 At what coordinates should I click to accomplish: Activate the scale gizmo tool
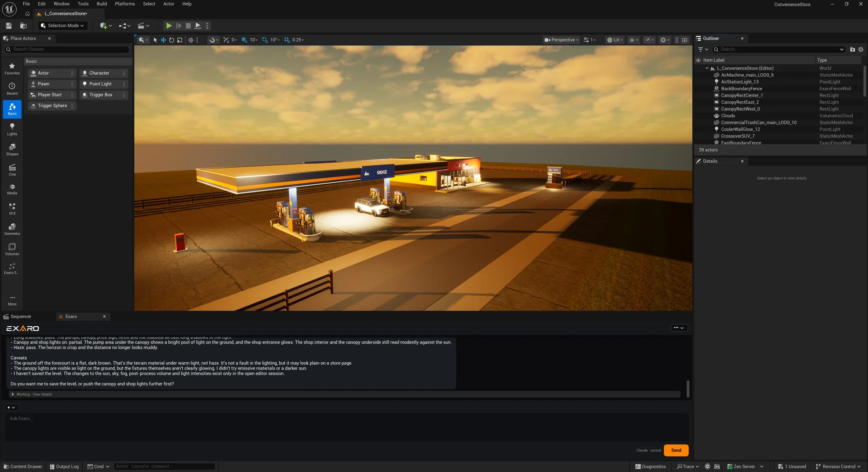(x=180, y=40)
